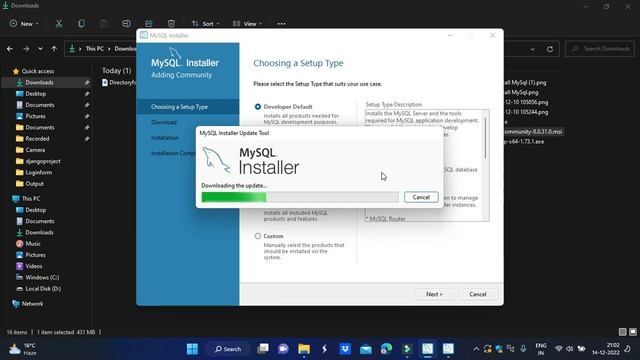Expand the address bar history chevron
The width and height of the screenshot is (640, 360).
pyautogui.click(x=532, y=49)
